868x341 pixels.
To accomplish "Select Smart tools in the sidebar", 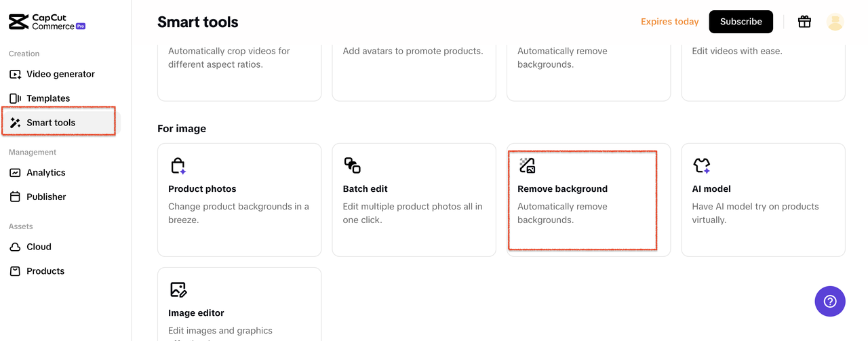I will 51,123.
